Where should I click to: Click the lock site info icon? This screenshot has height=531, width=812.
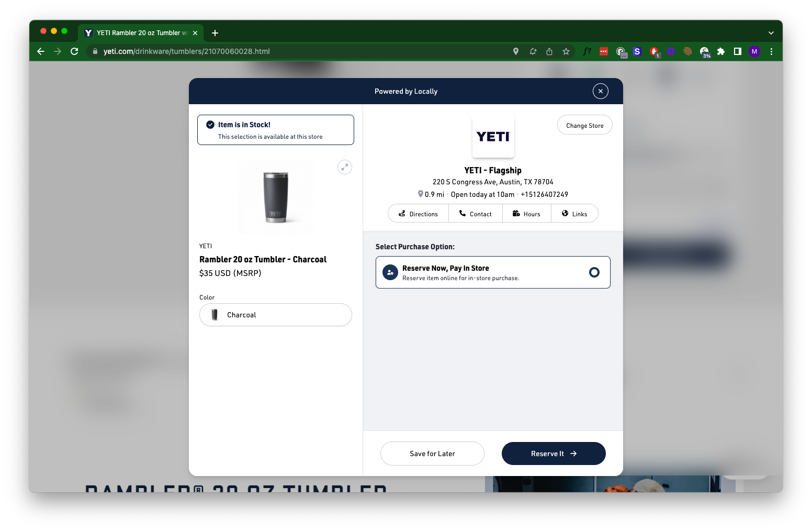95,51
